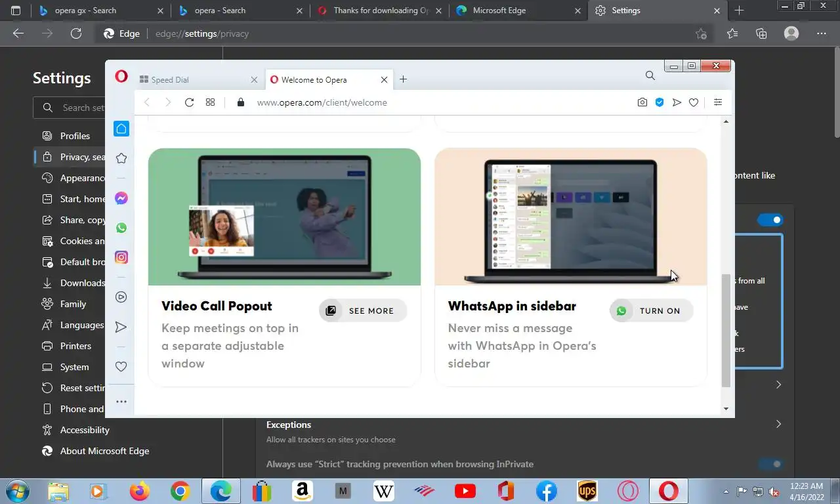This screenshot has height=504, width=840.
Task: Expand Exceptions row chevron in Edge
Action: pos(778,425)
